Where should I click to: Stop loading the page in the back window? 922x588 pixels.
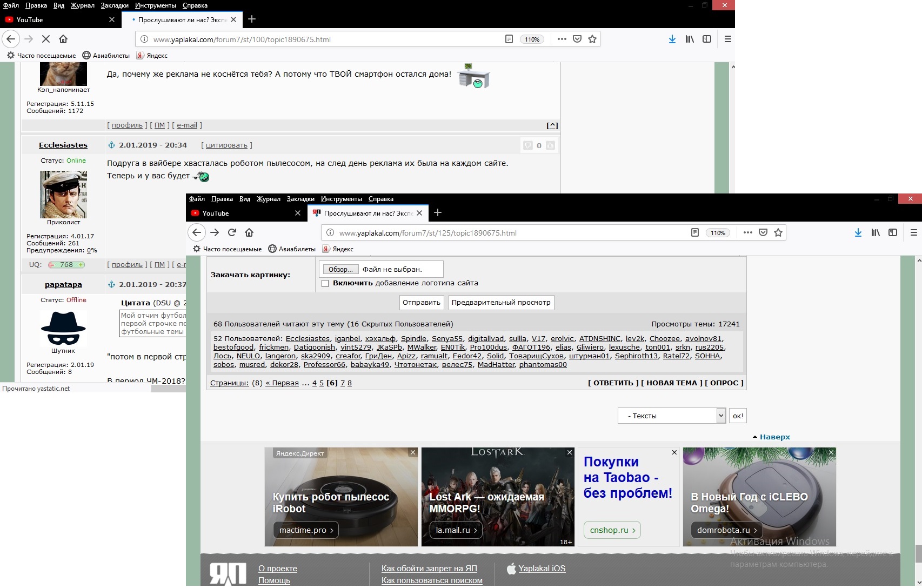pos(46,39)
